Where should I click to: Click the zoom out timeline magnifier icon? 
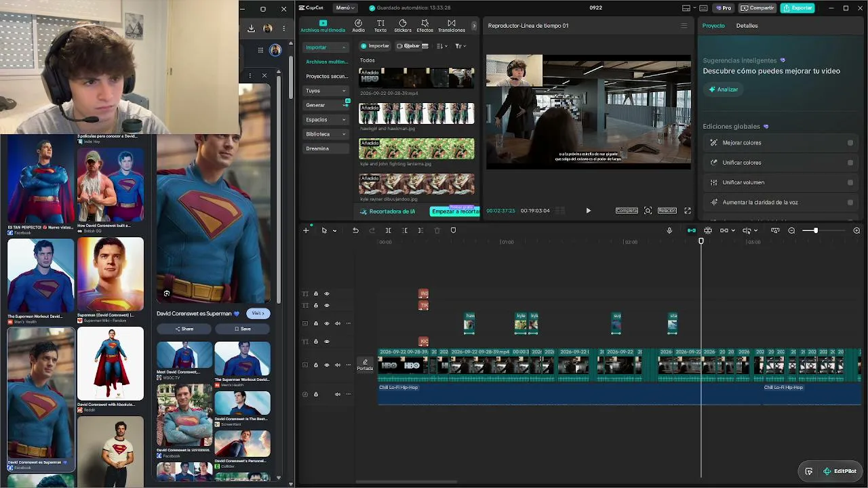click(x=791, y=230)
